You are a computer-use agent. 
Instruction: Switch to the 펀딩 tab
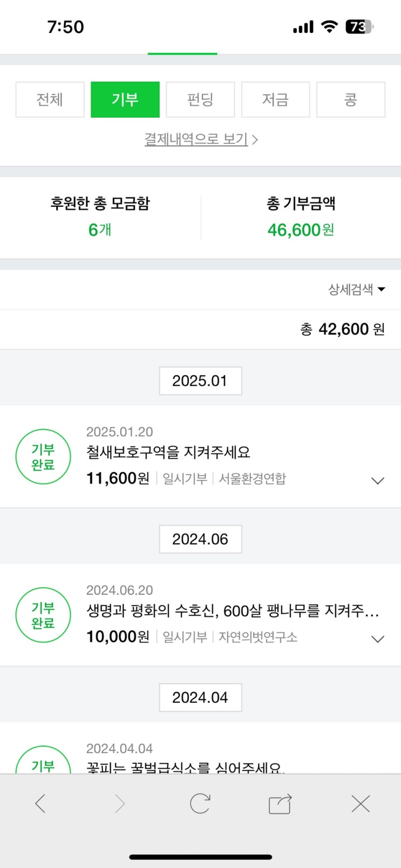(x=200, y=99)
